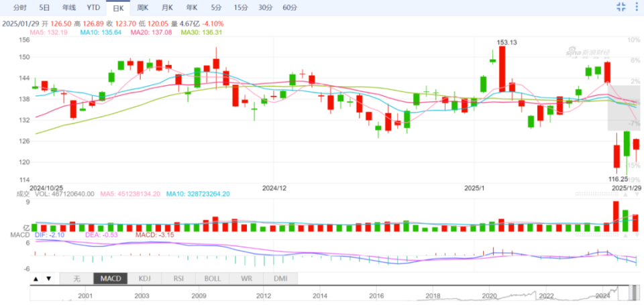The image size is (644, 305).
Task: Select the 分时 chart tab
Action: click(x=19, y=7)
